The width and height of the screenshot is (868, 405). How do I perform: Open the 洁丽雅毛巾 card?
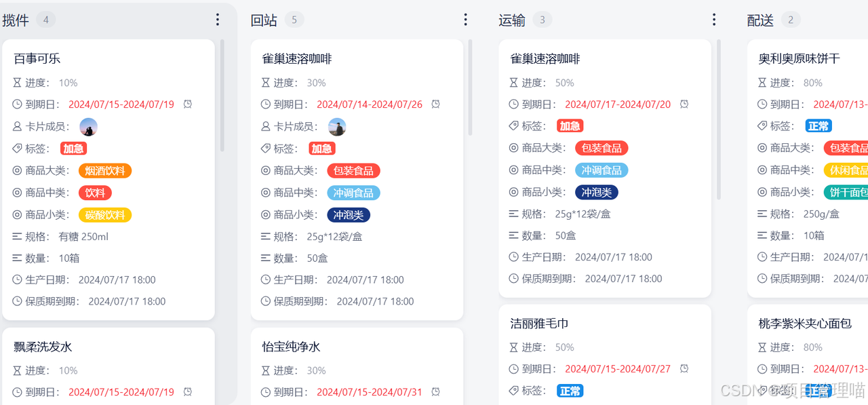605,355
